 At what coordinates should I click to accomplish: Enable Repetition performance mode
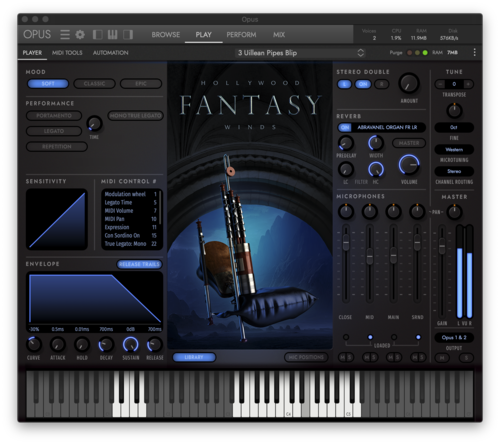(57, 147)
